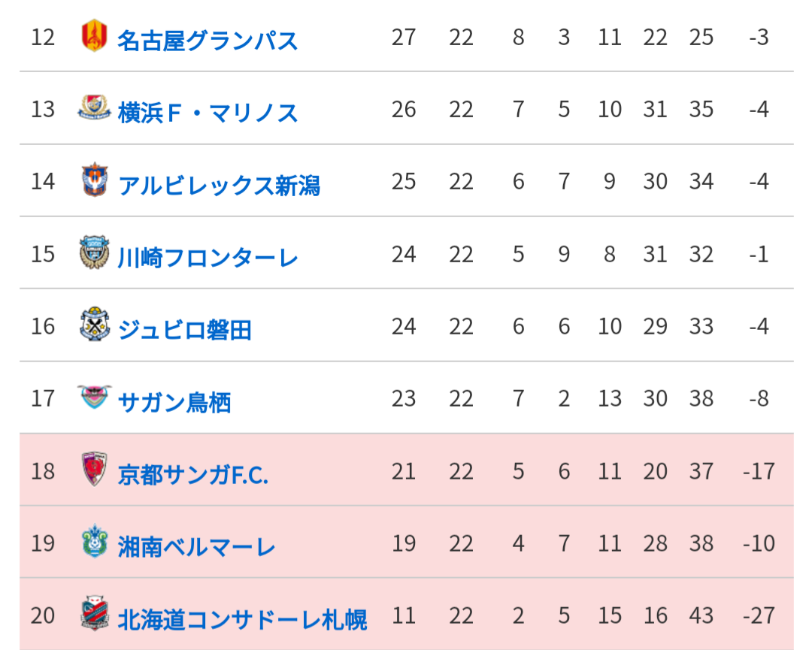The height and width of the screenshot is (650, 812).
Task: Click the Sagan Tosu crest icon
Action: [x=94, y=397]
